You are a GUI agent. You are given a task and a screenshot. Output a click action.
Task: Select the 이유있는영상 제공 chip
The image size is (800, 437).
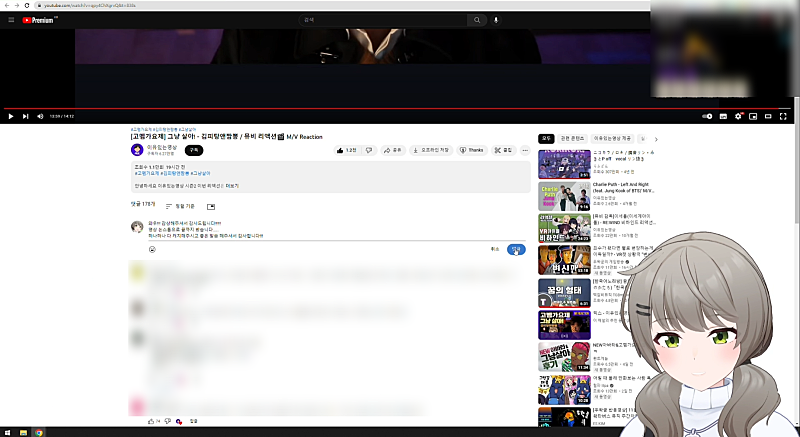[612, 139]
